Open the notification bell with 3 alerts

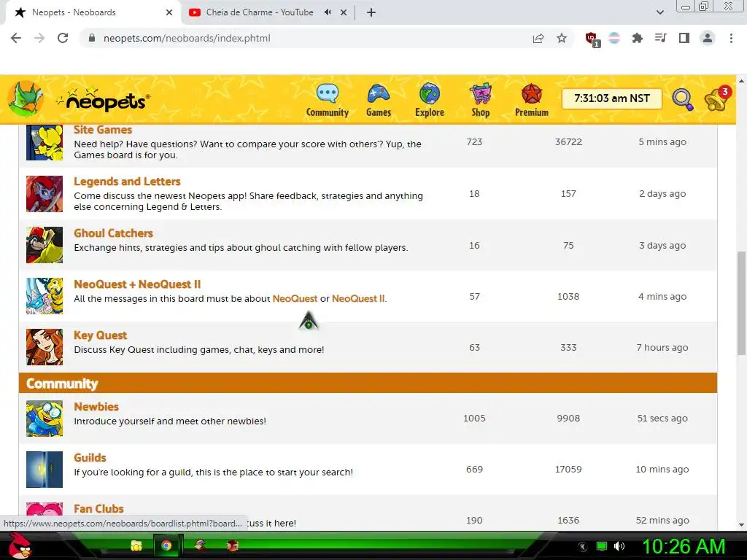point(717,98)
